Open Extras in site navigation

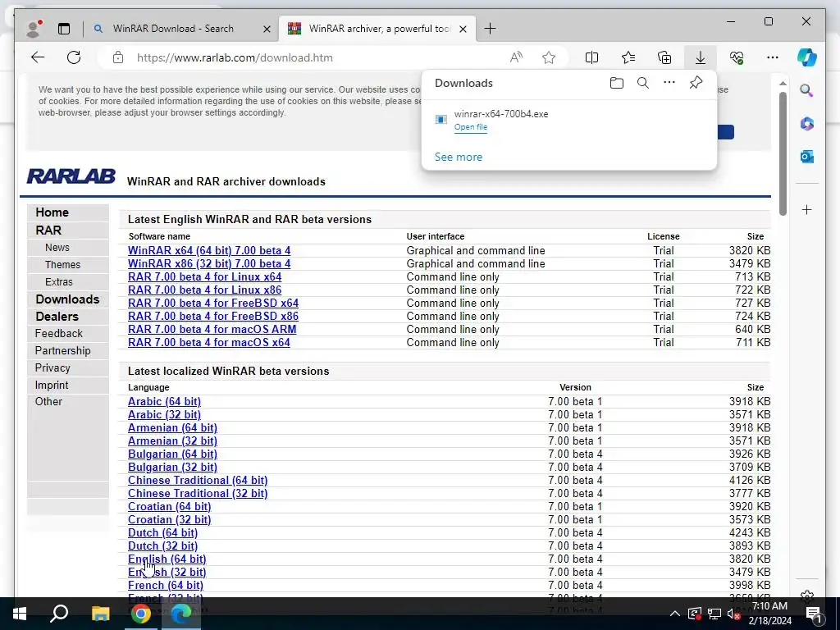(59, 282)
